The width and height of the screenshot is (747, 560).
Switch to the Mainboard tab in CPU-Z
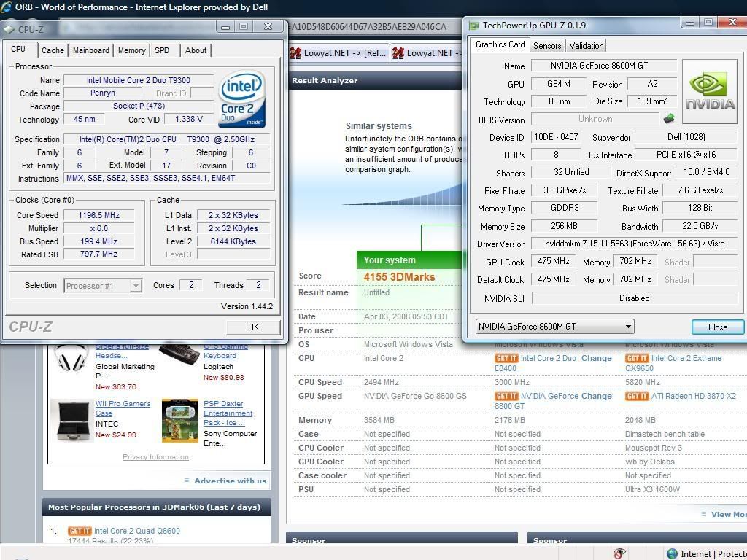coord(91,50)
